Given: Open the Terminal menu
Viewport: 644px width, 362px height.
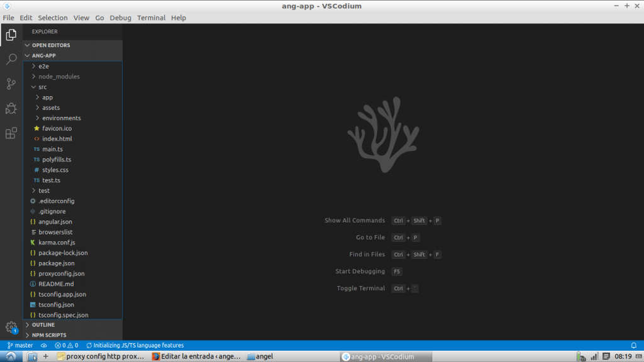Looking at the screenshot, I should click(151, 18).
